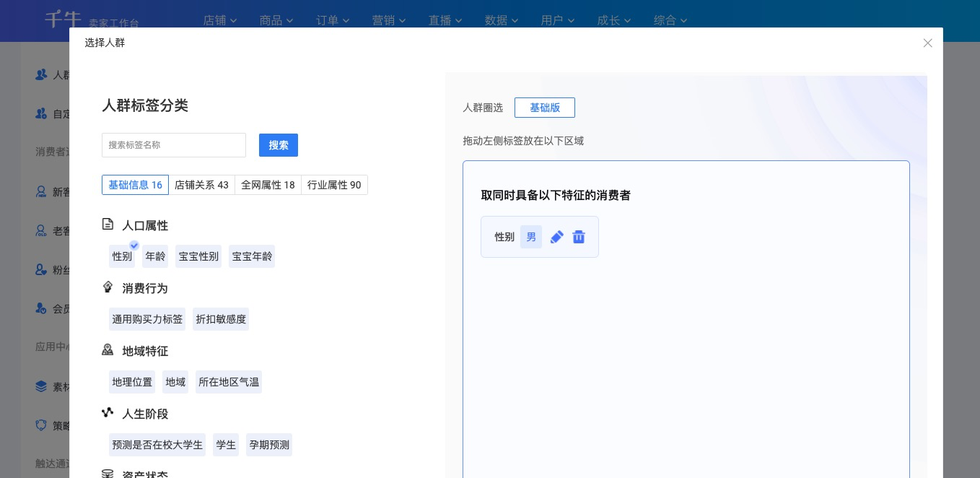Switch to the 全网属性 18 tab

tap(268, 185)
